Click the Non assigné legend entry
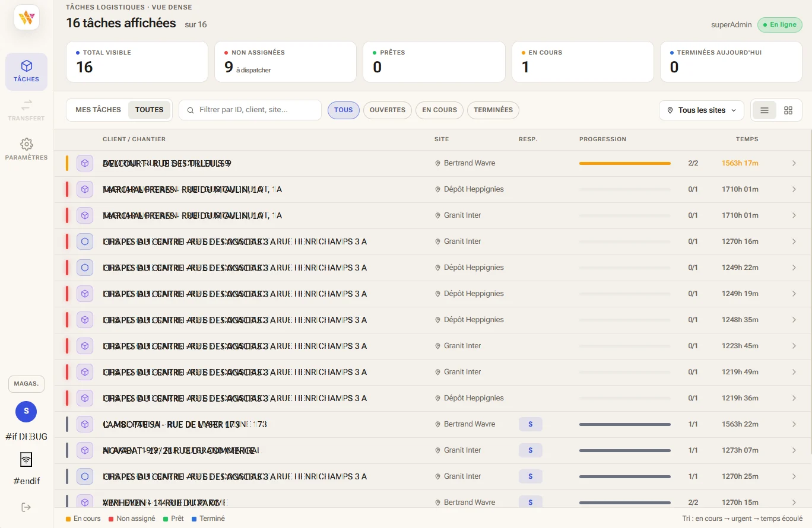This screenshot has height=528, width=812. pyautogui.click(x=132, y=519)
